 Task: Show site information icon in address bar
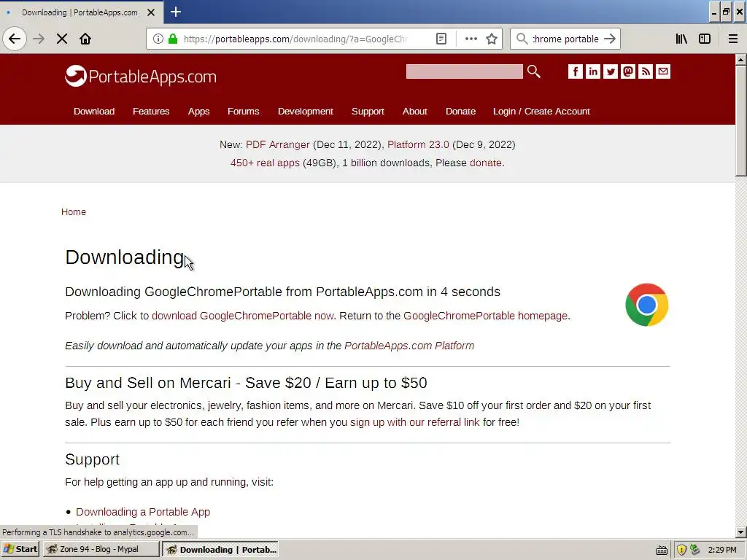click(x=158, y=39)
